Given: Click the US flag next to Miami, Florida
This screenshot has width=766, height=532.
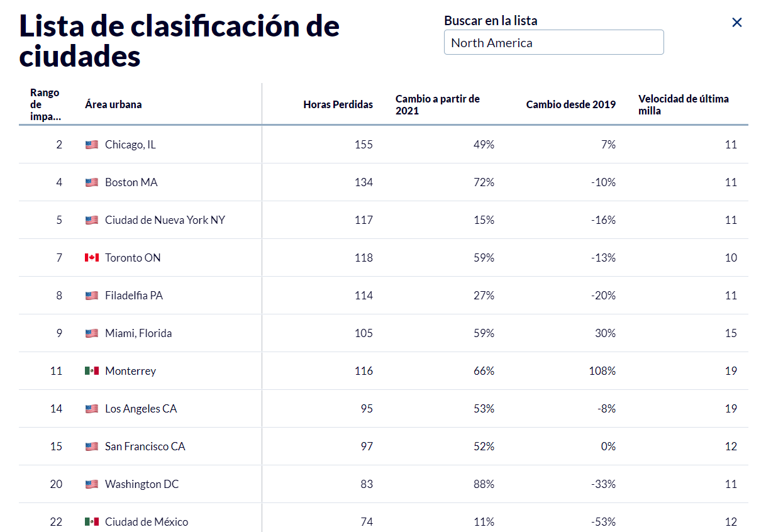Looking at the screenshot, I should click(92, 333).
